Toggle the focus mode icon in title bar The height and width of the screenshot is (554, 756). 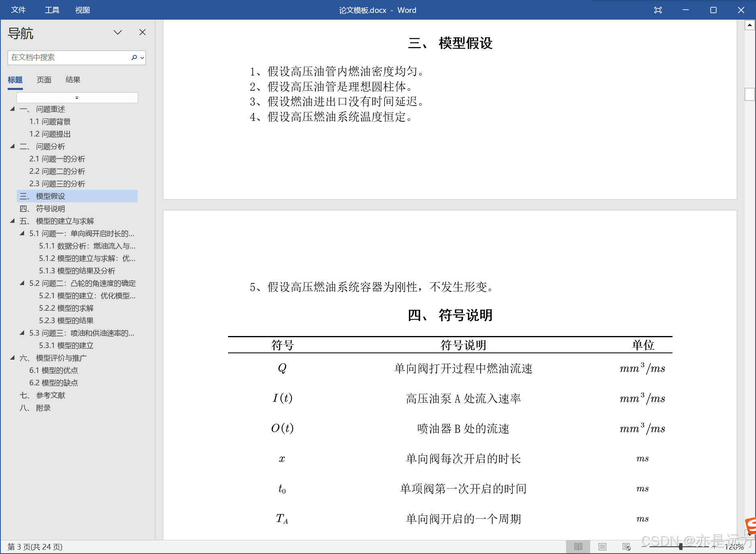pyautogui.click(x=658, y=10)
